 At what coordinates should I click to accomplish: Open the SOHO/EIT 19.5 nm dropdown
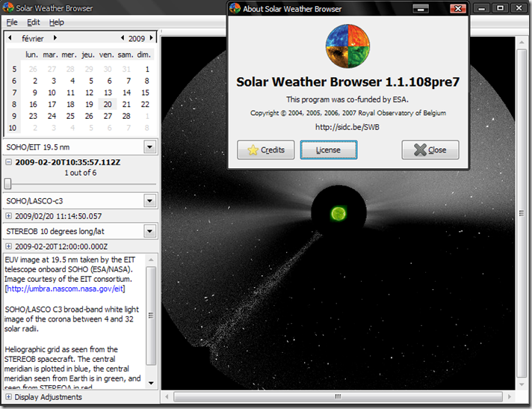click(x=149, y=147)
